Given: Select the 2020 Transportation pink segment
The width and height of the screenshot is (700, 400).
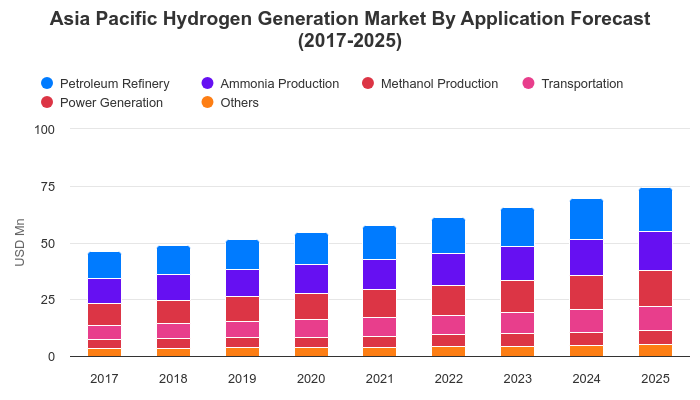Looking at the screenshot, I should tap(312, 328).
